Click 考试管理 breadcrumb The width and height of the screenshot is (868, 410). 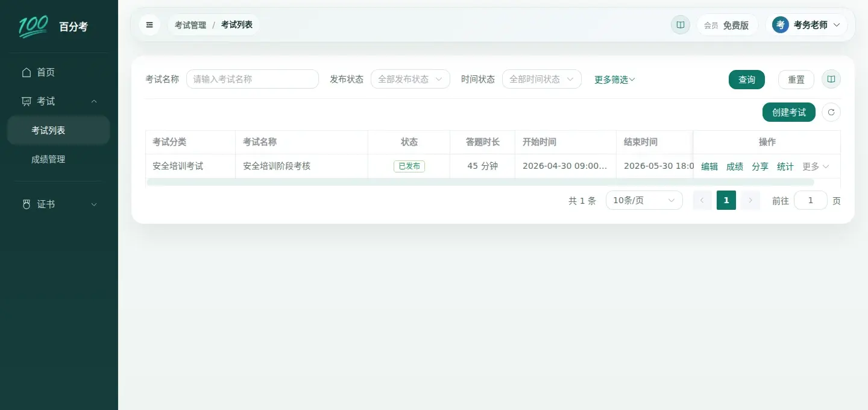pos(190,25)
